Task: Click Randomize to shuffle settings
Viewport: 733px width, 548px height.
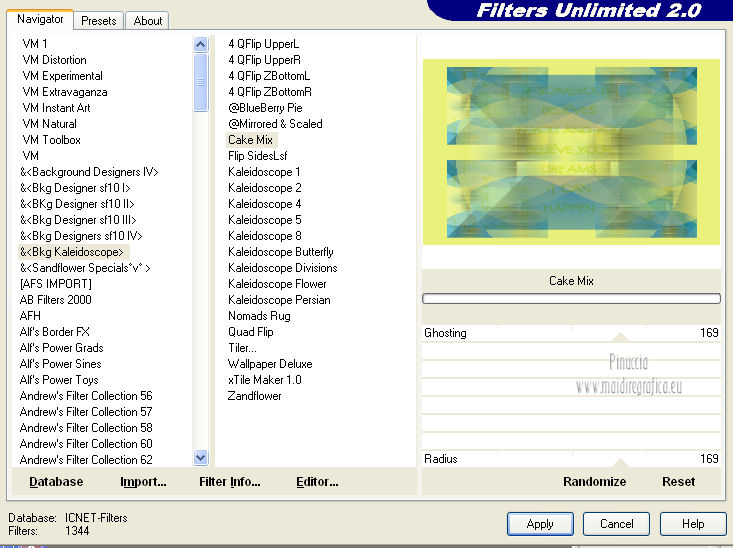Action: tap(594, 482)
